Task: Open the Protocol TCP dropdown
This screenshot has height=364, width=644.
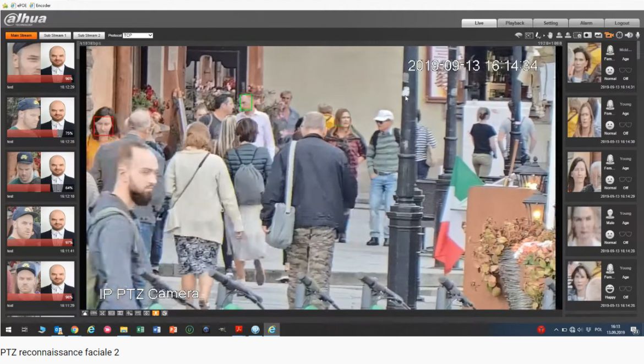Action: coord(138,35)
